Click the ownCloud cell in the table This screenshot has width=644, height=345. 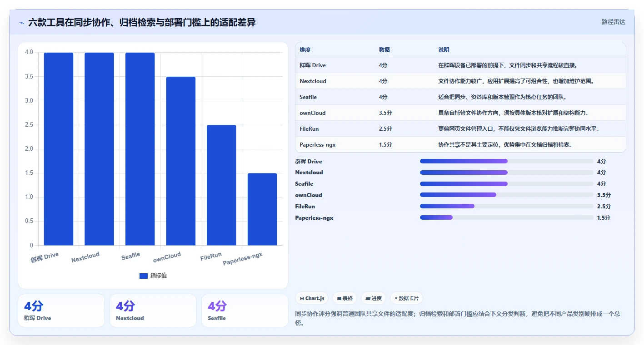tap(313, 113)
